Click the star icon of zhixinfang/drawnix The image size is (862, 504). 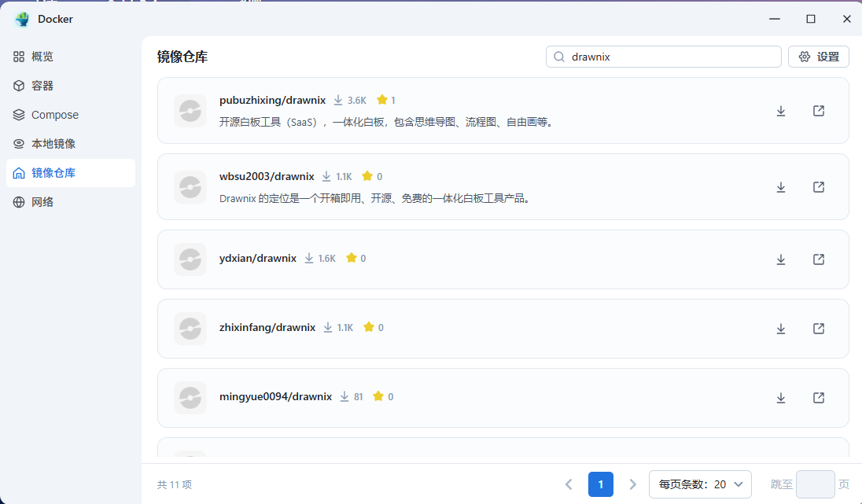coord(369,327)
